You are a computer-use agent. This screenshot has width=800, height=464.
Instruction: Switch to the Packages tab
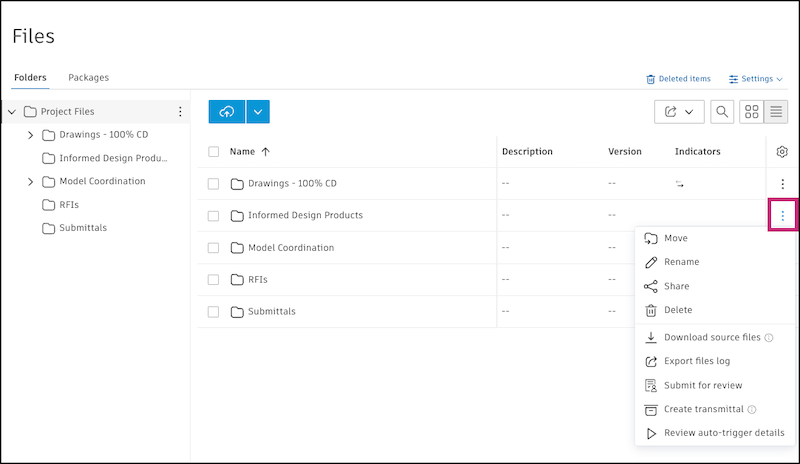click(88, 77)
